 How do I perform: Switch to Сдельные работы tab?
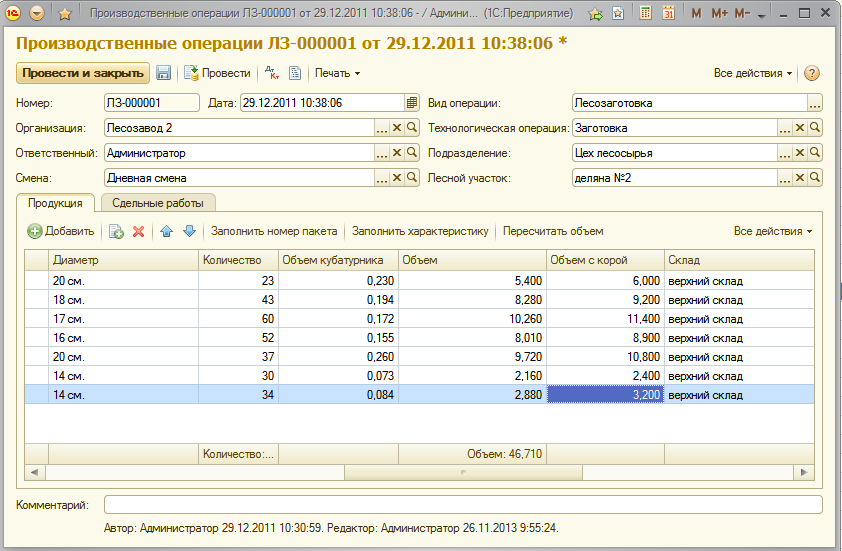click(x=158, y=203)
